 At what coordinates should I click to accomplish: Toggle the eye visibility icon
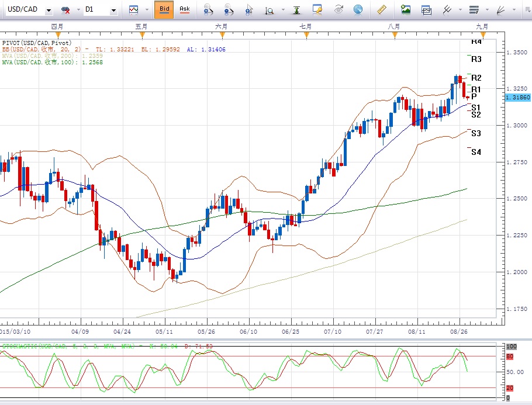[x=338, y=10]
